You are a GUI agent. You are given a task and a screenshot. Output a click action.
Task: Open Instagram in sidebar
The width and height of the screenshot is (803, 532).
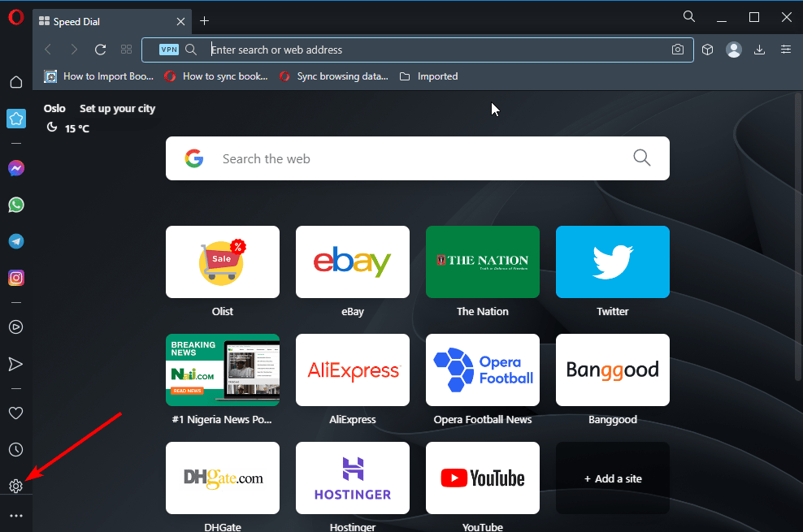tap(16, 278)
